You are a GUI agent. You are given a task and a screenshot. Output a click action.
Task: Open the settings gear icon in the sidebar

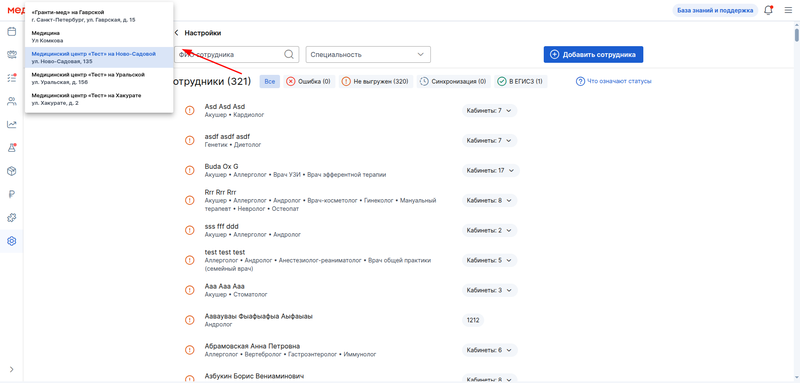(x=11, y=241)
